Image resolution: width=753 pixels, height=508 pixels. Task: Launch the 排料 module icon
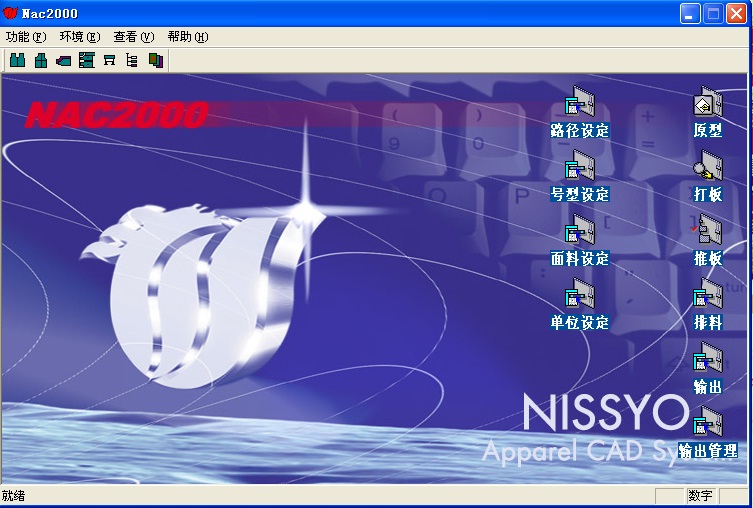(707, 293)
